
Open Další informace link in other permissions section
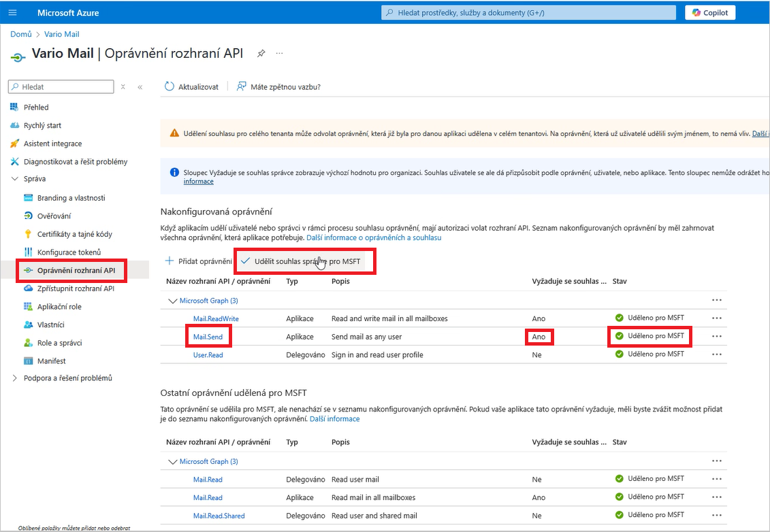click(334, 418)
